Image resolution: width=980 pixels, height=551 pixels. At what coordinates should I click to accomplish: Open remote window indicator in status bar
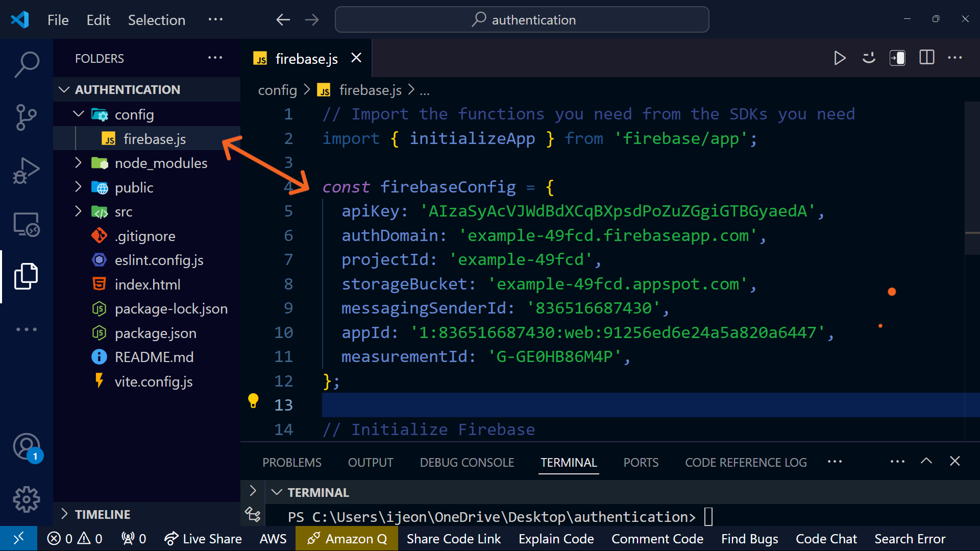(18, 539)
